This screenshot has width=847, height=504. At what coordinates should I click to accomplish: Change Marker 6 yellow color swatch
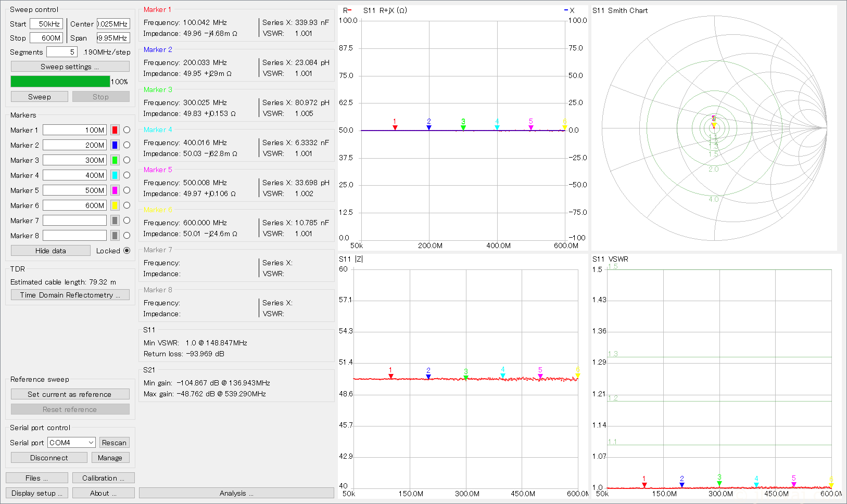coord(115,205)
